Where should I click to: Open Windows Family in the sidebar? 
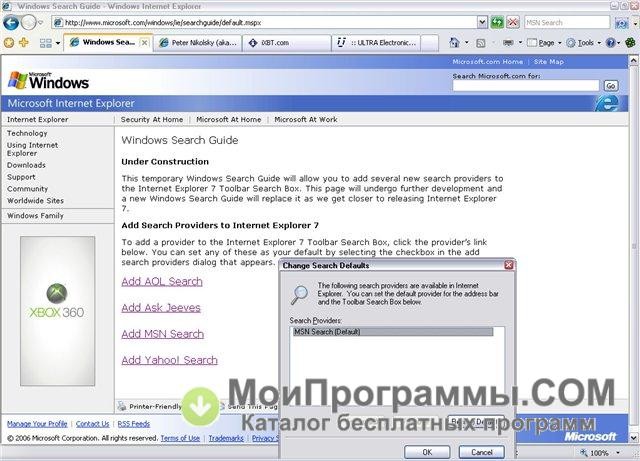tap(35, 216)
